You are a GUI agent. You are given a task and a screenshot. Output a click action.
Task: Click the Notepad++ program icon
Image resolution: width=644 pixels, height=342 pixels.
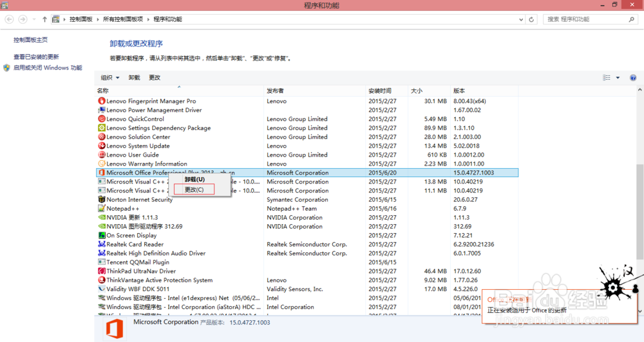pyautogui.click(x=102, y=209)
